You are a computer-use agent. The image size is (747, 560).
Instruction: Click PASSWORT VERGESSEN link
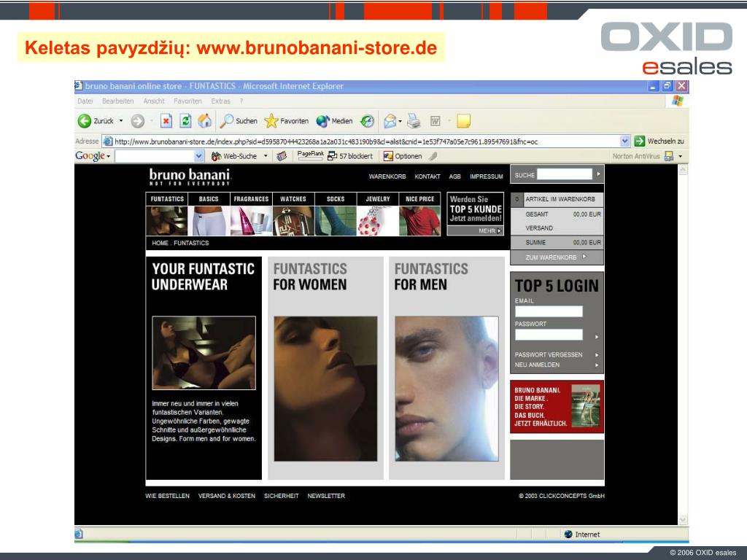pos(549,355)
